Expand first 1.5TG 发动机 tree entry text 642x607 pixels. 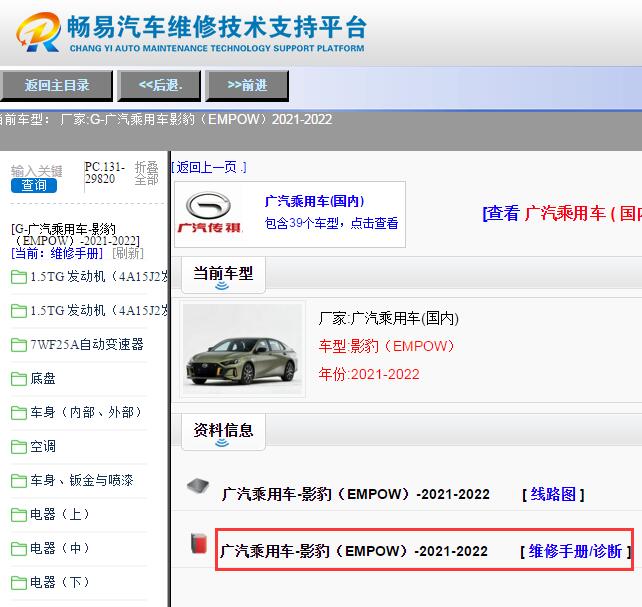coord(99,277)
